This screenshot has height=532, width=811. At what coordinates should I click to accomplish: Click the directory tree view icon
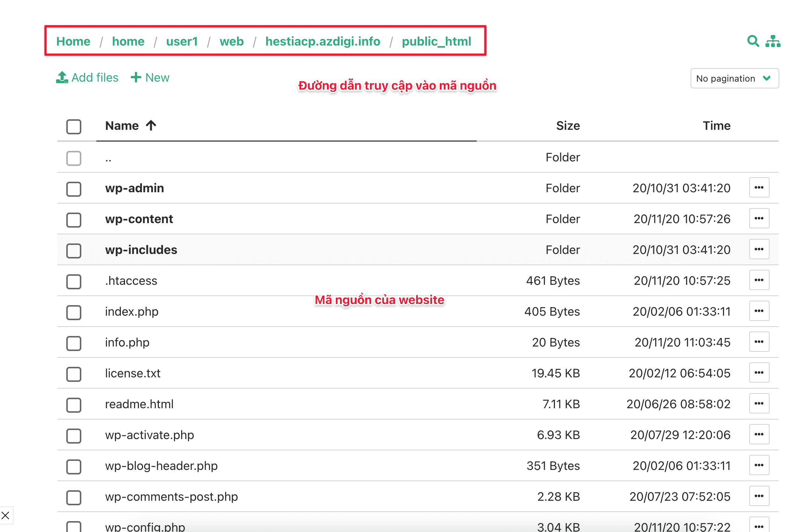pyautogui.click(x=773, y=41)
